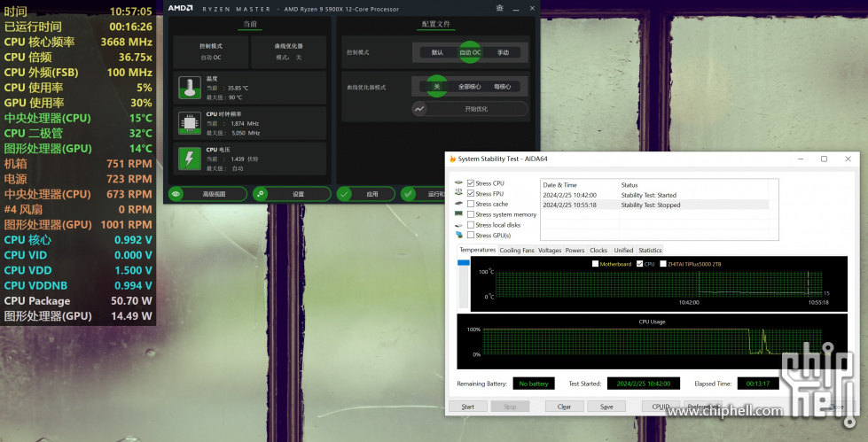This screenshot has height=442, width=868.
Task: Click the gears icon on the settings button
Action: [x=260, y=194]
